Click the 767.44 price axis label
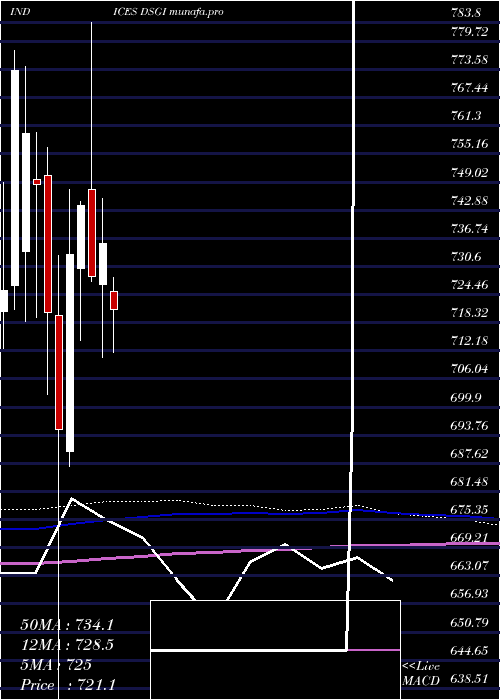Viewport: 500px width, 700px height. point(469,88)
